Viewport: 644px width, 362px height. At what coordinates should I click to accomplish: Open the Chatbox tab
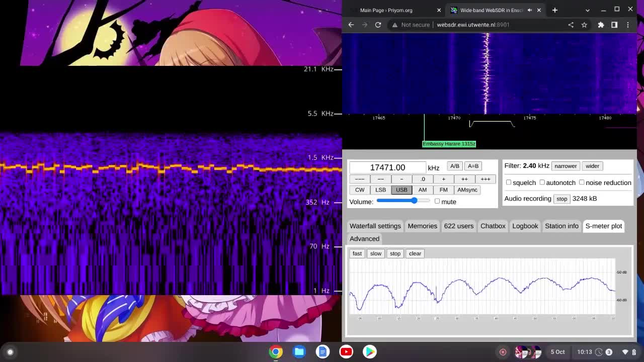pos(493,226)
